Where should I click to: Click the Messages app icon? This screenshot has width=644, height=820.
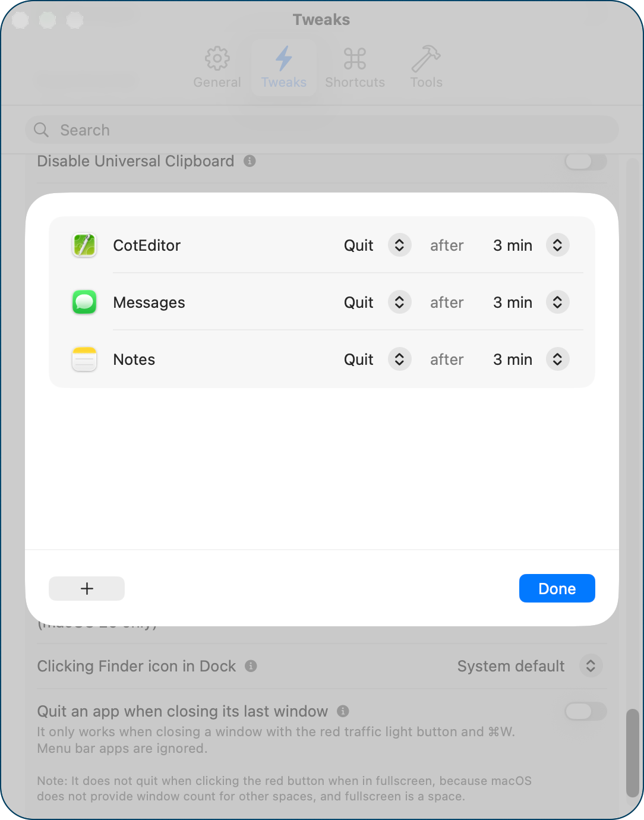click(x=84, y=302)
